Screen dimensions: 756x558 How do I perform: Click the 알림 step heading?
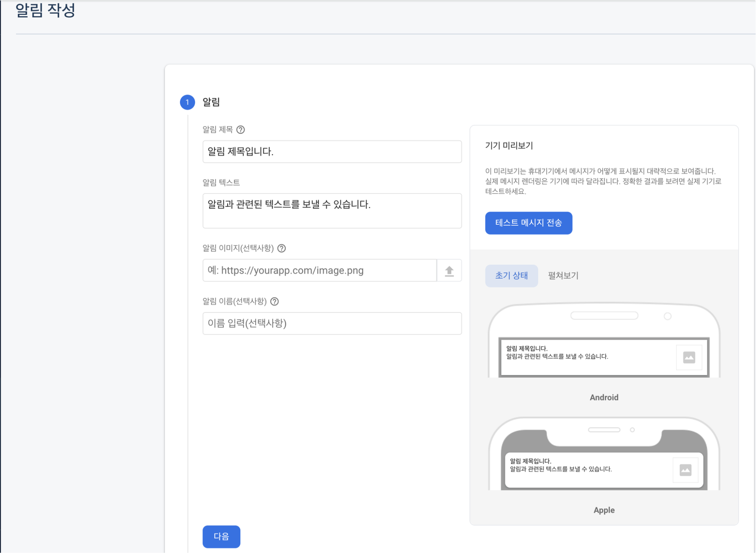coord(211,102)
